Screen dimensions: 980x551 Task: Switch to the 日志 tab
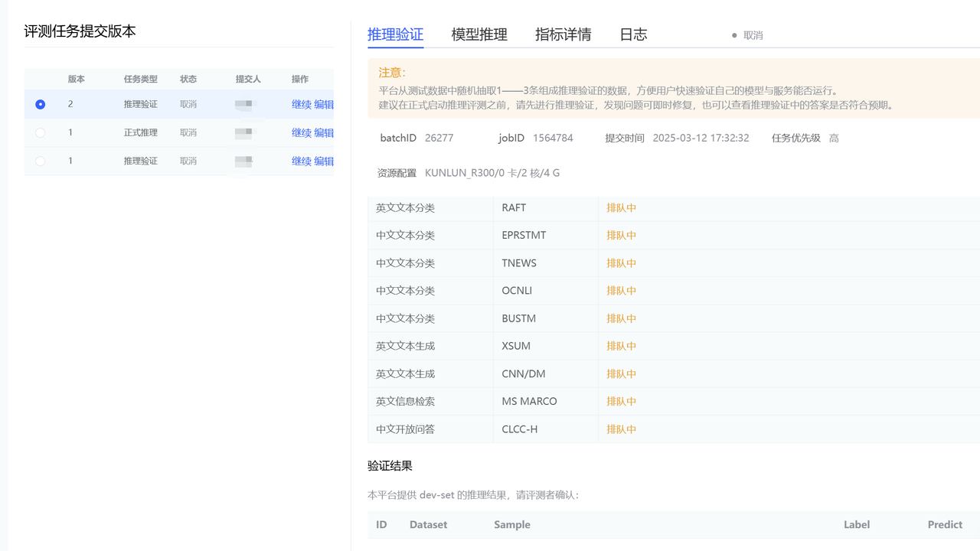pos(633,34)
